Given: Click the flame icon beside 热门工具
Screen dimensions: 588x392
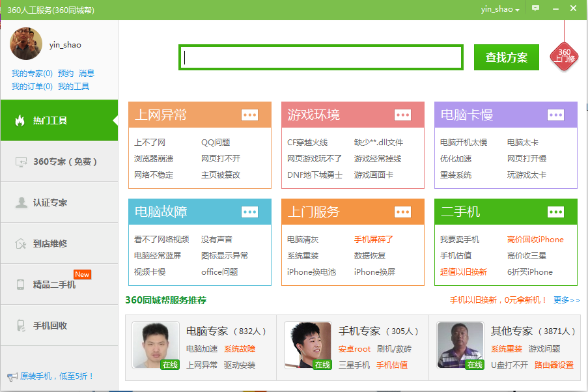Looking at the screenshot, I should click(x=20, y=120).
